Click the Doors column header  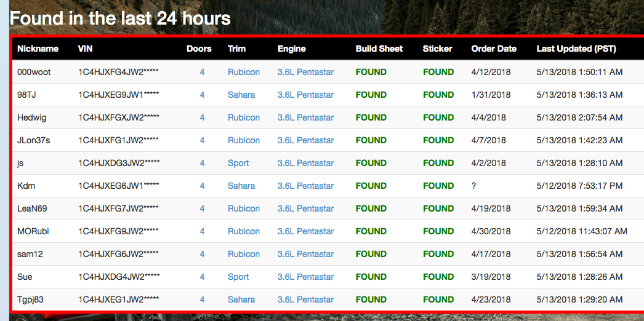(x=199, y=49)
